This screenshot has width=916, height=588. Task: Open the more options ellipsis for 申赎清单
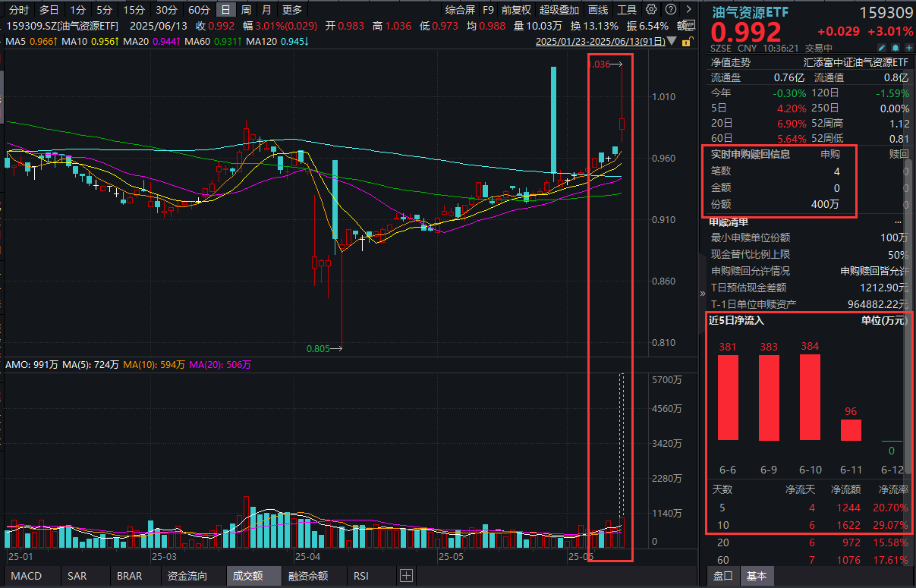click(899, 222)
